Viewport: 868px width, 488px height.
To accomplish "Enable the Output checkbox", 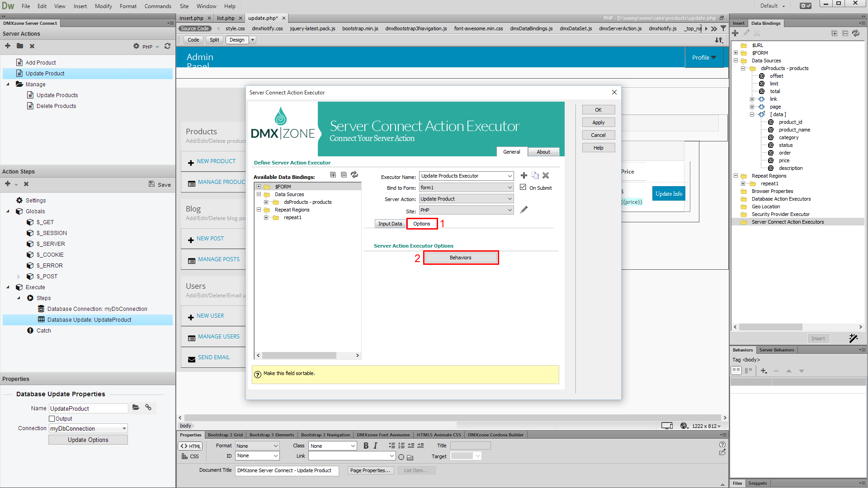I will click(52, 419).
